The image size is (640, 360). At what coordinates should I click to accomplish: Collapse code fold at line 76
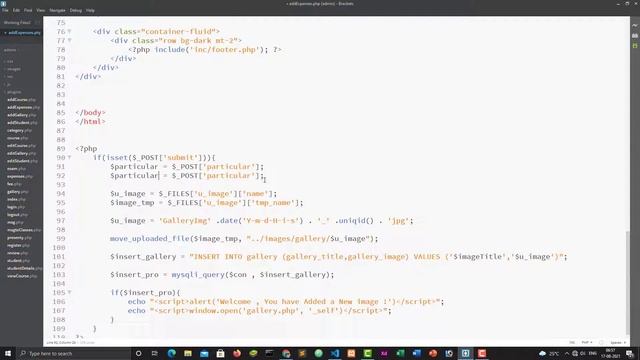coord(69,31)
